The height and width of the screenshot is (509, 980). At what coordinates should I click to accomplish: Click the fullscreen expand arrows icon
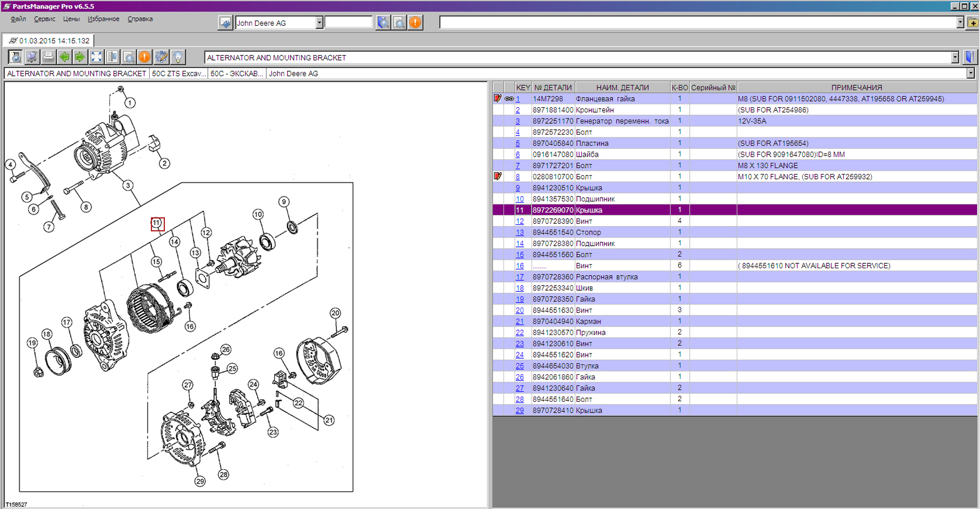[x=96, y=57]
